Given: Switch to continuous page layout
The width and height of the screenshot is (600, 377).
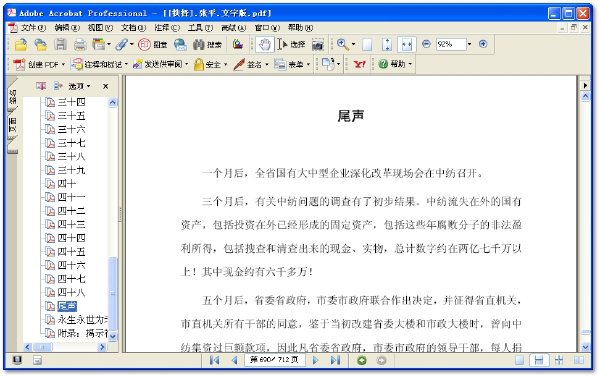Looking at the screenshot, I should pyautogui.click(x=539, y=360).
